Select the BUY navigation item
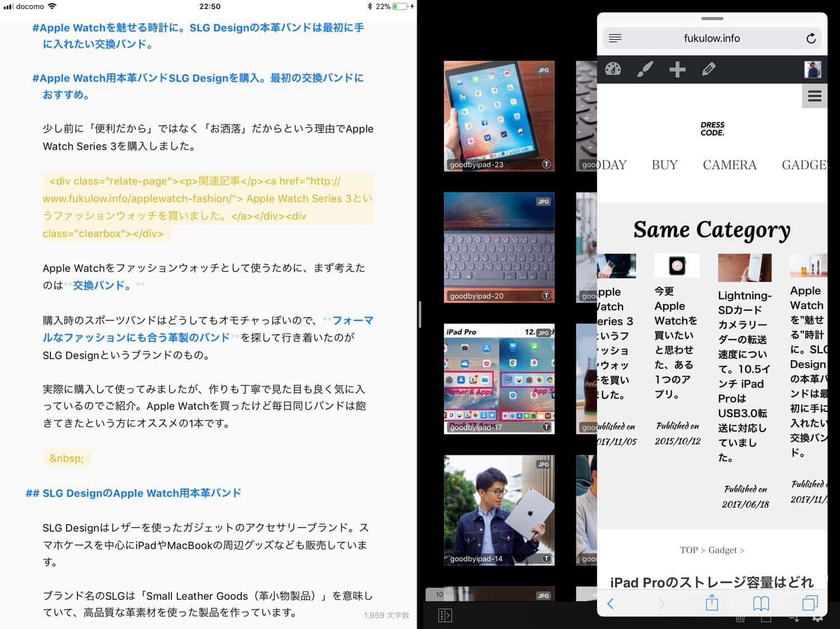The image size is (840, 629). click(665, 165)
